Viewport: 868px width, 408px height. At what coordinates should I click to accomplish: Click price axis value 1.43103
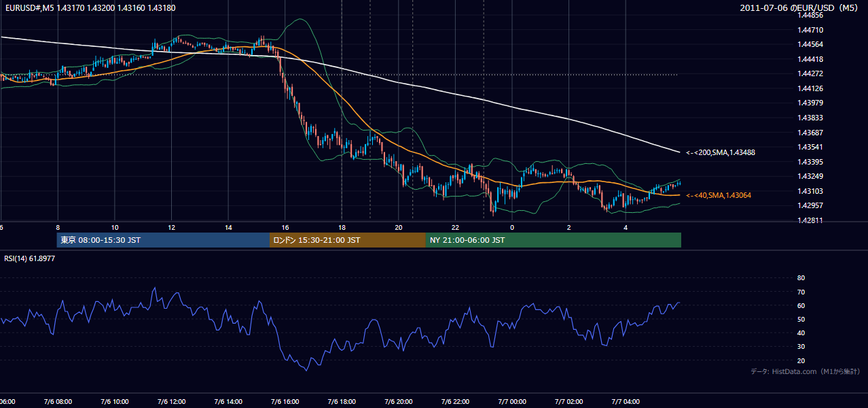[x=810, y=191]
